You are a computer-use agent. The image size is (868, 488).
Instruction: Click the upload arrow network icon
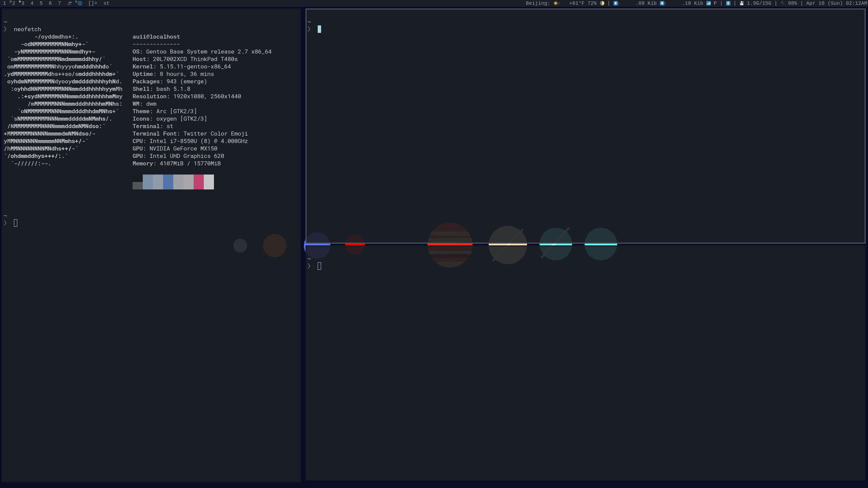616,3
